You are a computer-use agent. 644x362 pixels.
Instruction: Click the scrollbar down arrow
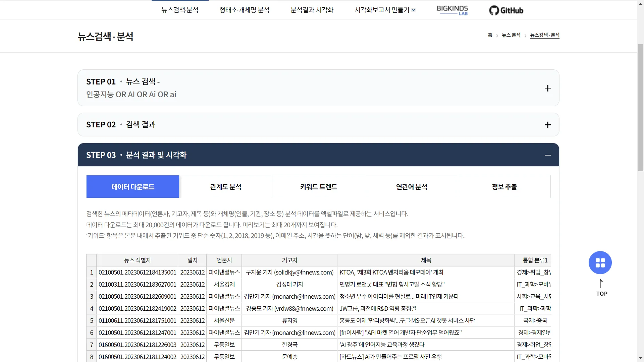(x=640, y=359)
